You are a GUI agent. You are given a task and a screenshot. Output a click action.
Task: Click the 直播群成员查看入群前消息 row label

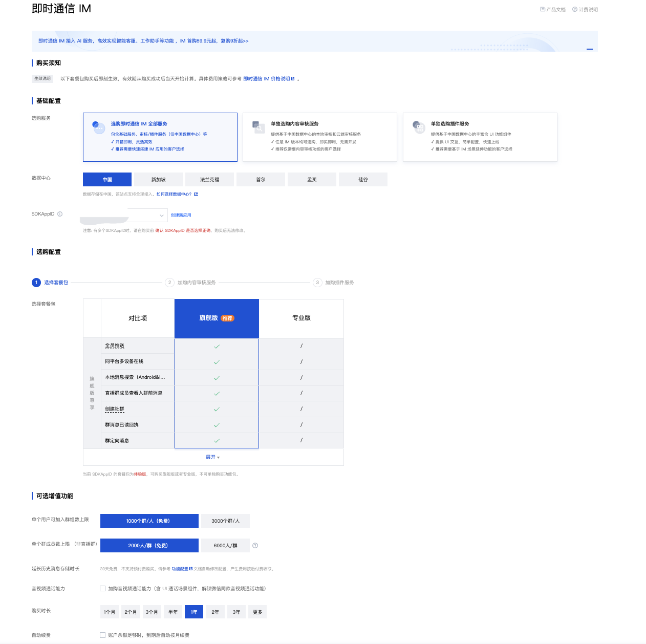134,393
